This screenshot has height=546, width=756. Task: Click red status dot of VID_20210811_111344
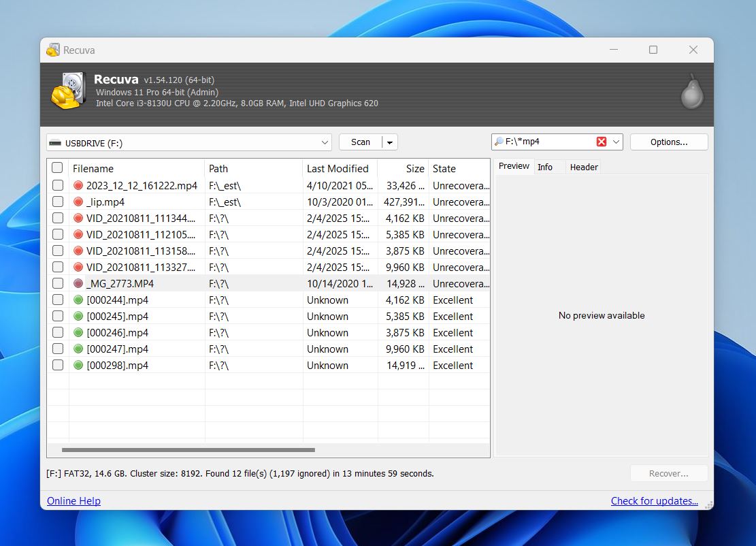click(x=78, y=219)
